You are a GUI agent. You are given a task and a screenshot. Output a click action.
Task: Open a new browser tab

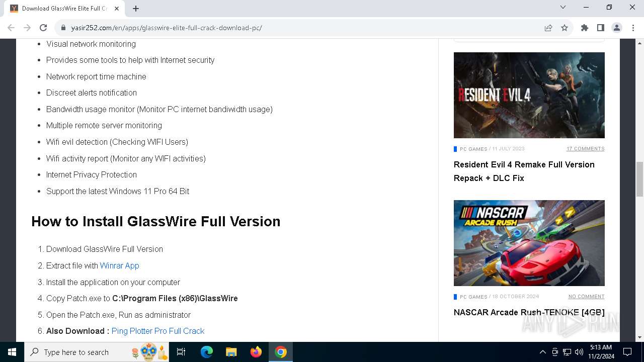click(x=136, y=8)
